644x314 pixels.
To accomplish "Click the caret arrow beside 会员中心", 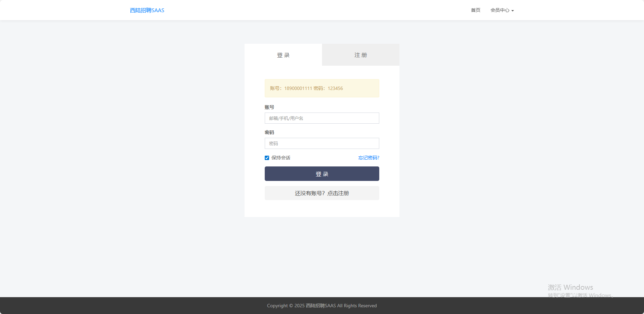I will pyautogui.click(x=513, y=11).
